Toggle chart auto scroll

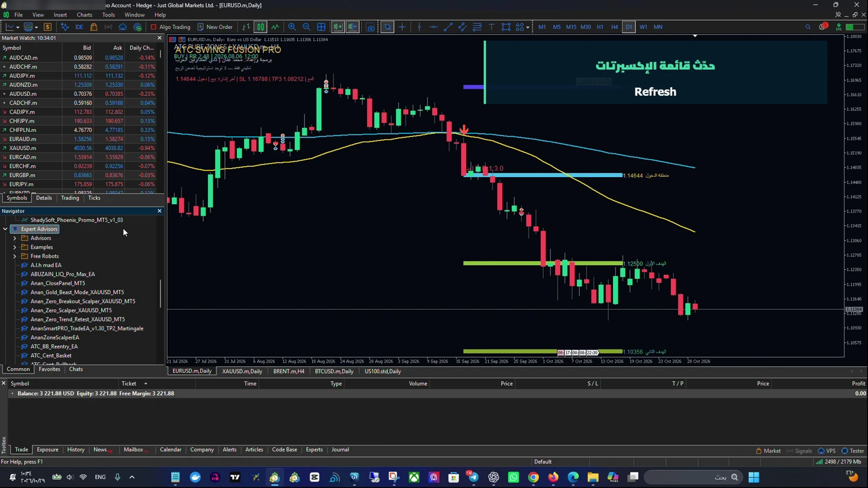(338, 27)
